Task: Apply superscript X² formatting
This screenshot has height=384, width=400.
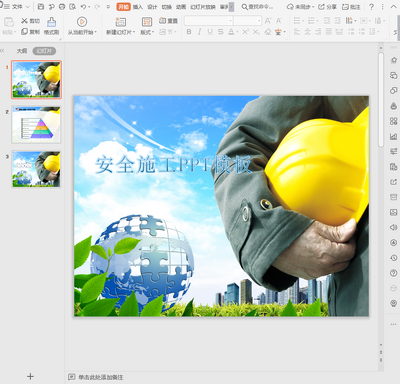Action: [245, 32]
